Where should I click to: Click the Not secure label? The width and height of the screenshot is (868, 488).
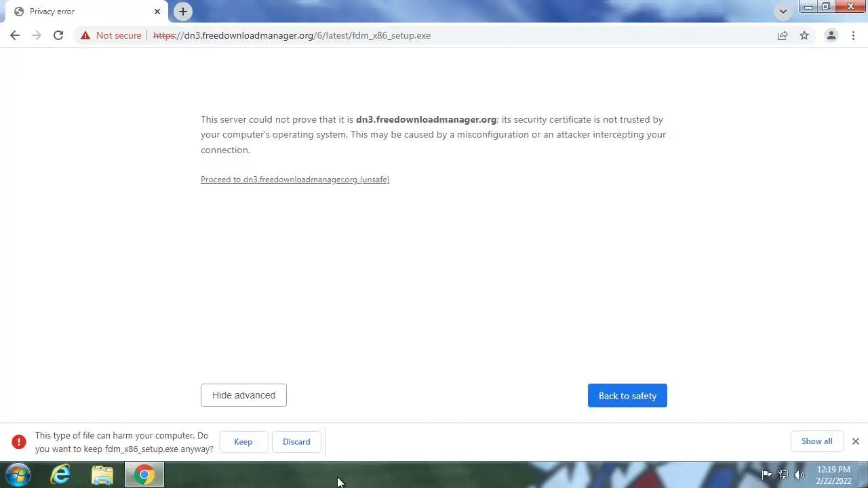coord(119,35)
